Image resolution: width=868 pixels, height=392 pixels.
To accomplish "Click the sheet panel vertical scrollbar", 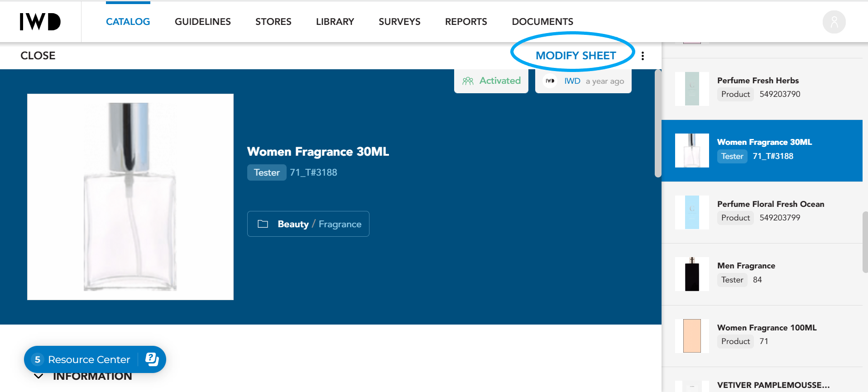I will (x=658, y=124).
